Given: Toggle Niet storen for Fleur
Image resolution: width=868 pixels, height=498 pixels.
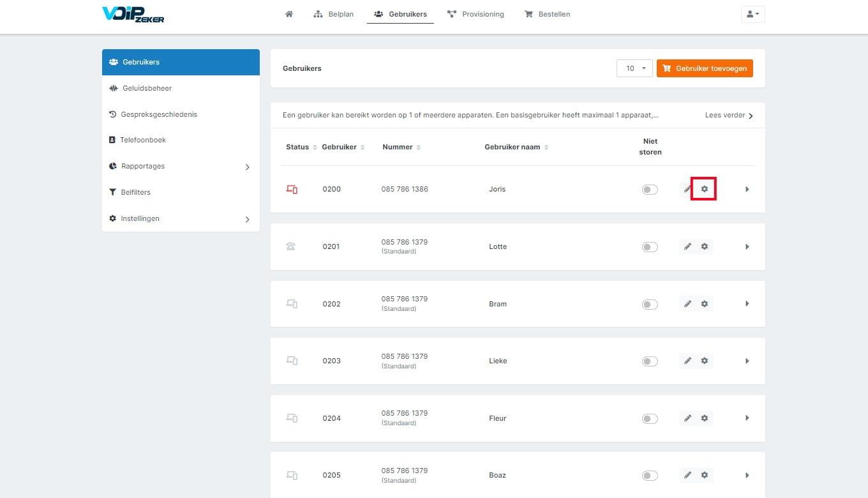Looking at the screenshot, I should coord(650,419).
